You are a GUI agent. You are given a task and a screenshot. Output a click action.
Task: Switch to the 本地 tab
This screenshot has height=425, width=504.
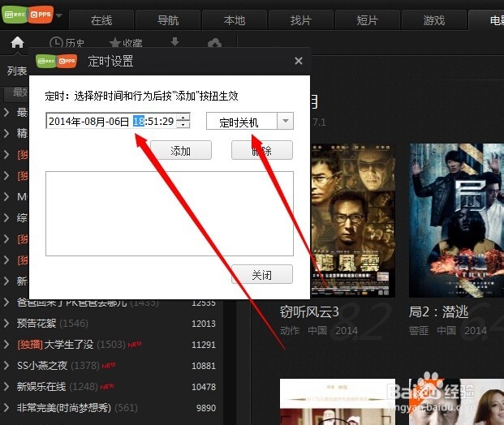coord(235,20)
